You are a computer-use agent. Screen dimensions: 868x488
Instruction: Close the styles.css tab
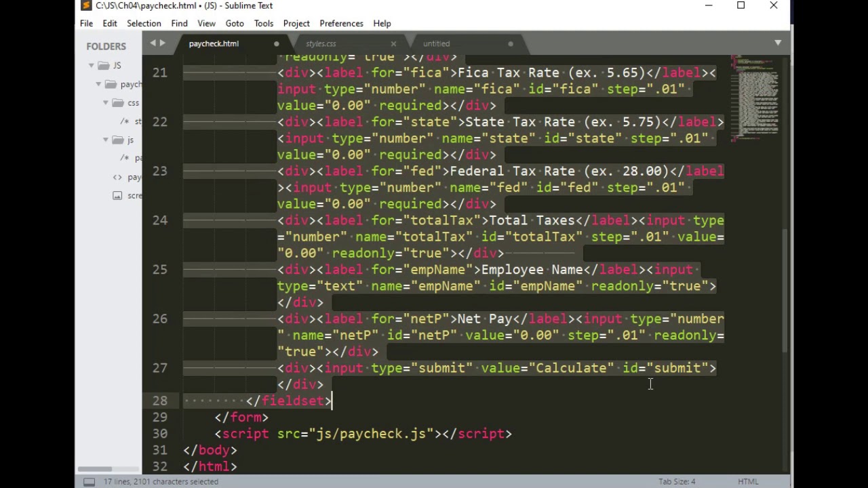[x=393, y=44]
